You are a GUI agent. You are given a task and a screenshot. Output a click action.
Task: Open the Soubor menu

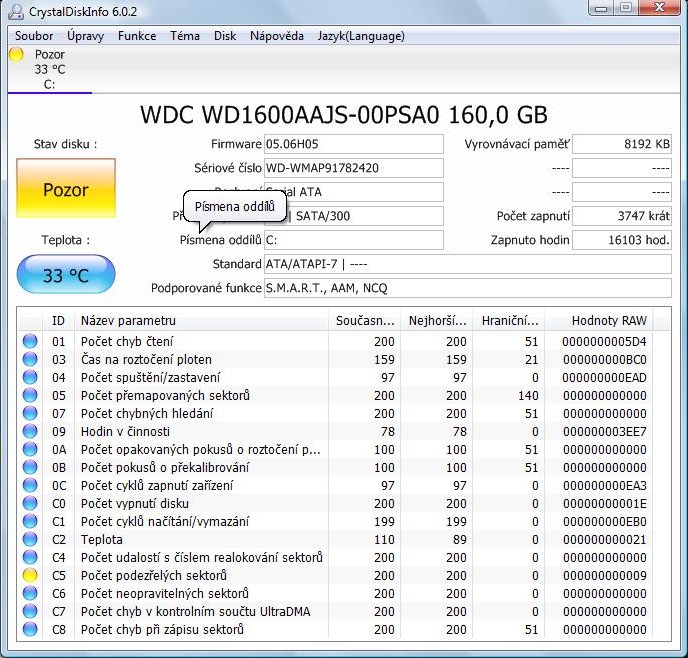[34, 36]
